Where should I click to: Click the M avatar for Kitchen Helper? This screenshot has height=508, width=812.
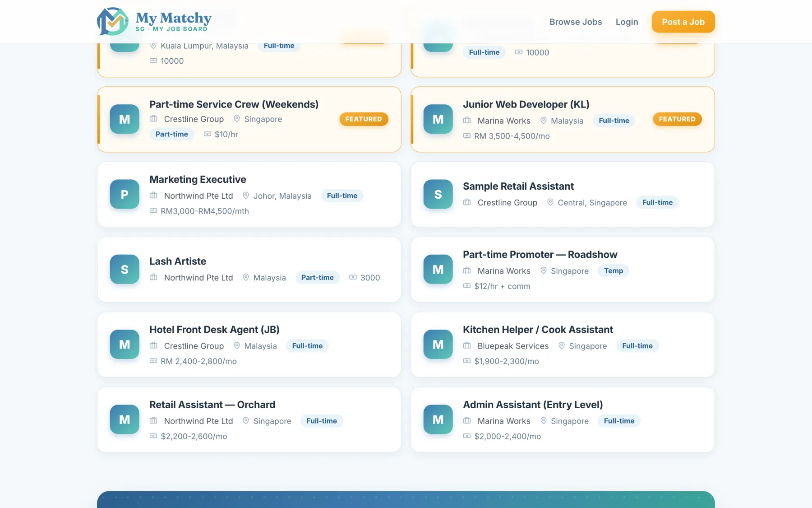click(x=438, y=345)
